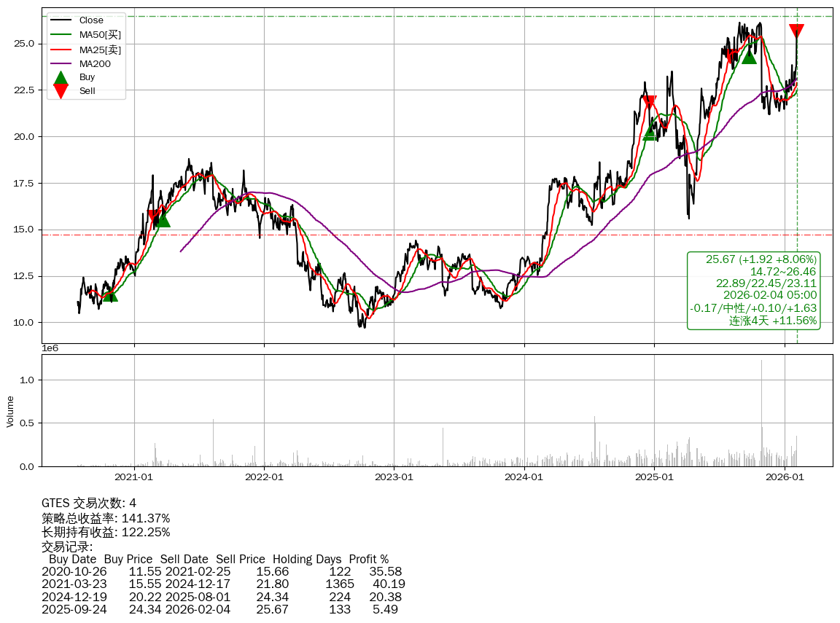Screen dimensions: 840x623
Task: Click the first green buy marker near 2020-10
Action: pyautogui.click(x=110, y=294)
